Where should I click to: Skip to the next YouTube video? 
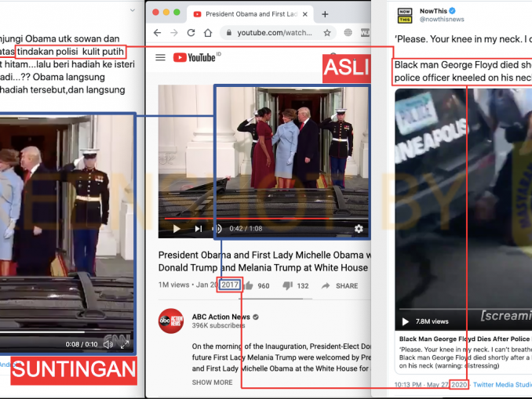[x=199, y=229]
